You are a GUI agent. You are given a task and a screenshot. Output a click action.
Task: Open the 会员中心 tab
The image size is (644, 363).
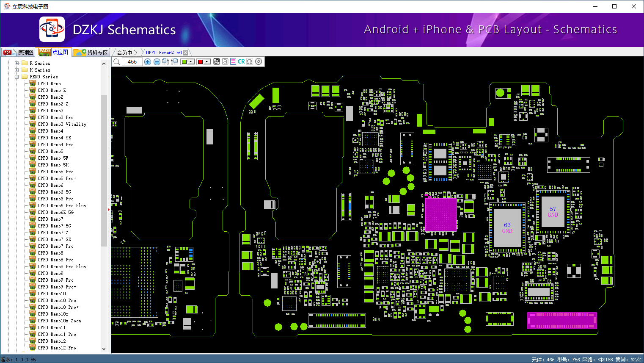[127, 53]
